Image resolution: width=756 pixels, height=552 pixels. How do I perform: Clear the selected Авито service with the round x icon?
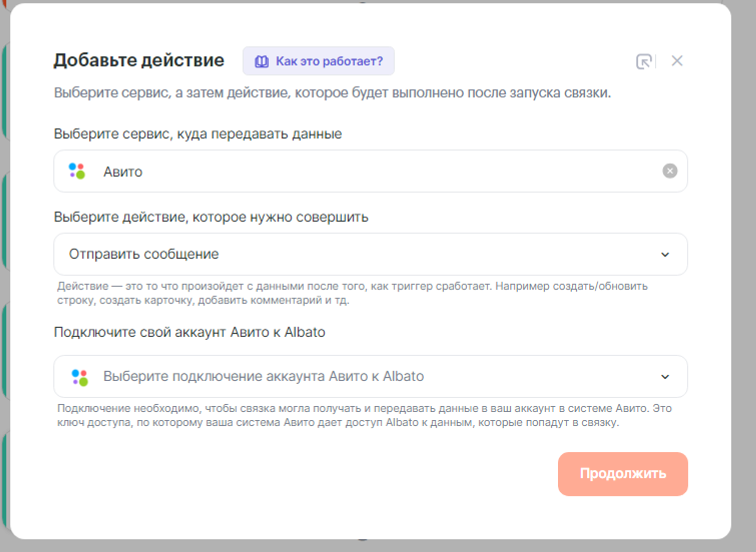point(669,171)
